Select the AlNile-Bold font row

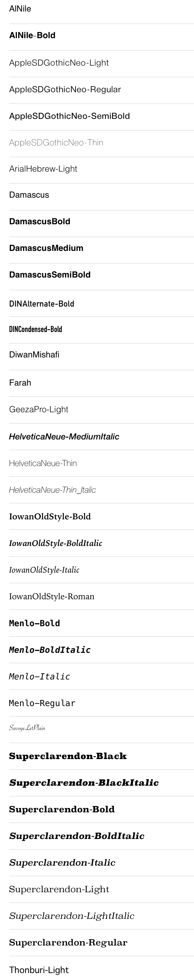(97, 37)
